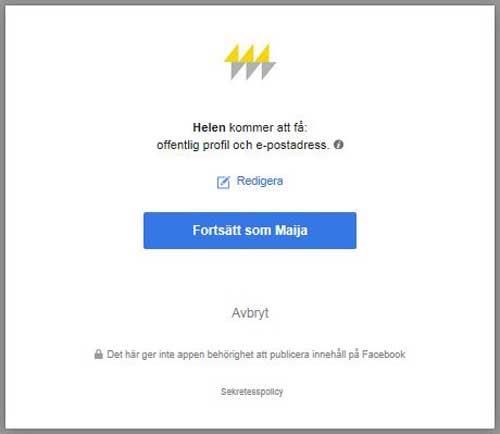500x434 pixels.
Task: Click the word Fortsätt on the blue button
Action: (x=217, y=230)
